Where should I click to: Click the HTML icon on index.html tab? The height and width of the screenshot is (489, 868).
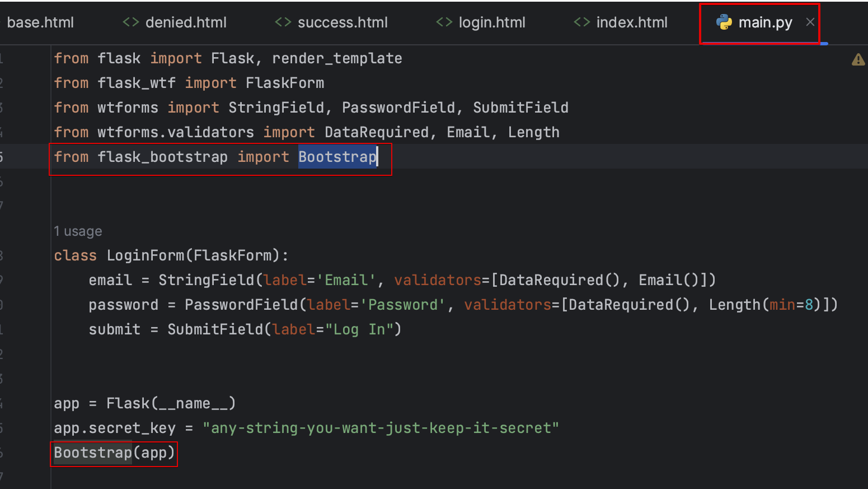581,22
